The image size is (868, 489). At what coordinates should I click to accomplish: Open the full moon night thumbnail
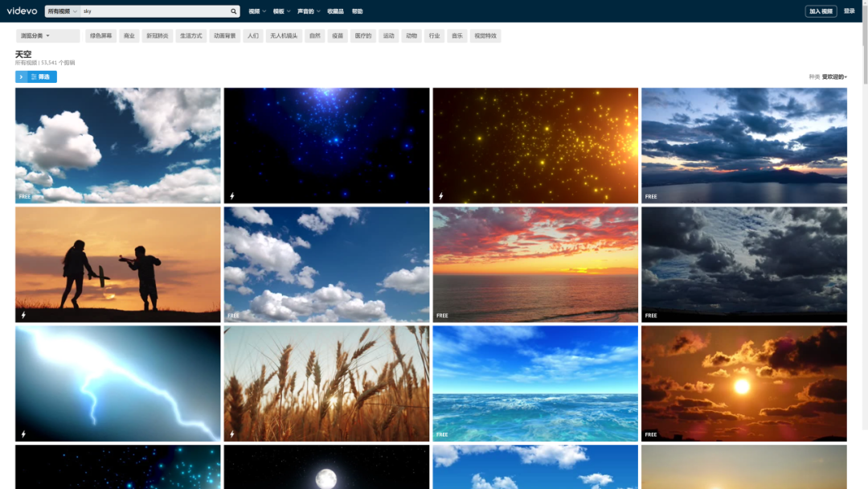[x=326, y=466]
